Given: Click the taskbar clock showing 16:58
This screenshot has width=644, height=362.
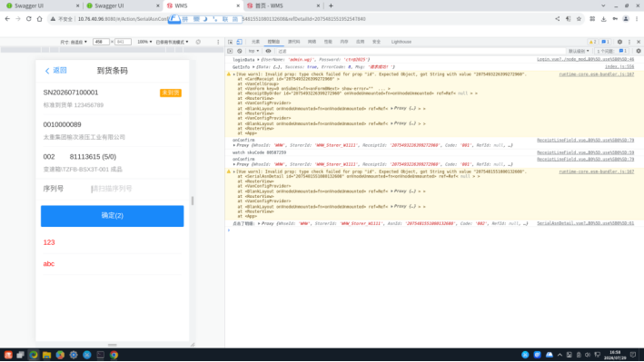Looking at the screenshot, I should [615, 355].
